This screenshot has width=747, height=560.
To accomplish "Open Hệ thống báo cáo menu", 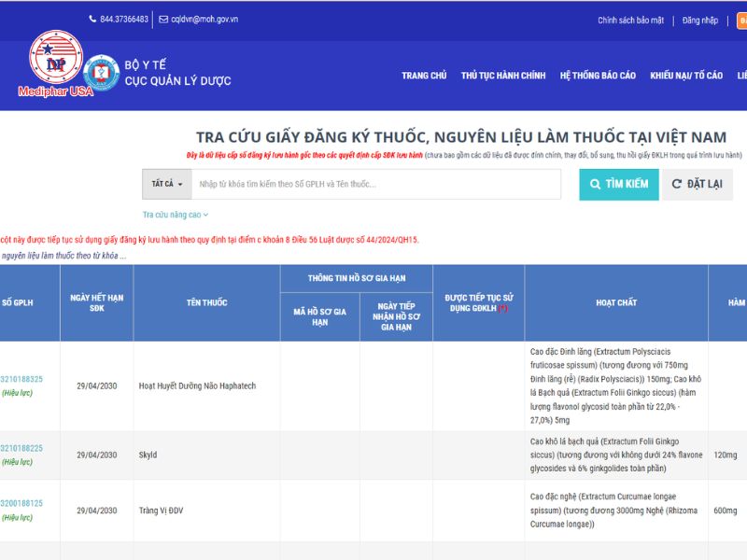I will coord(598,76).
